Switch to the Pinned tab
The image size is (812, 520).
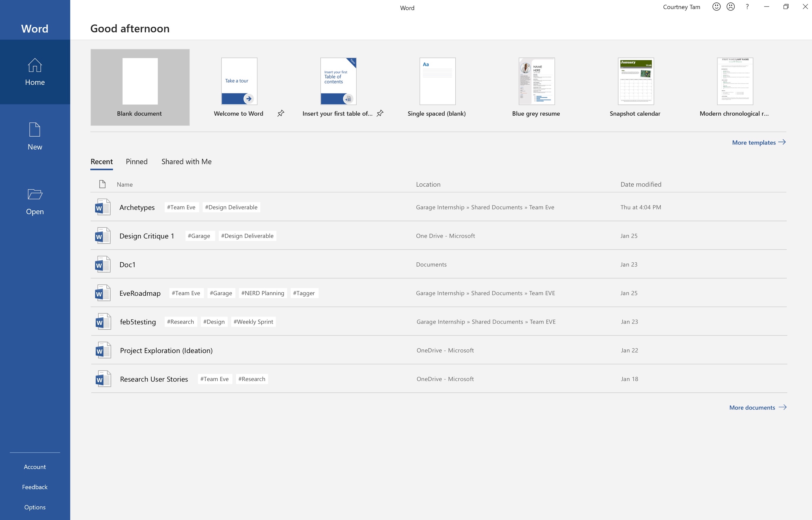(x=136, y=162)
